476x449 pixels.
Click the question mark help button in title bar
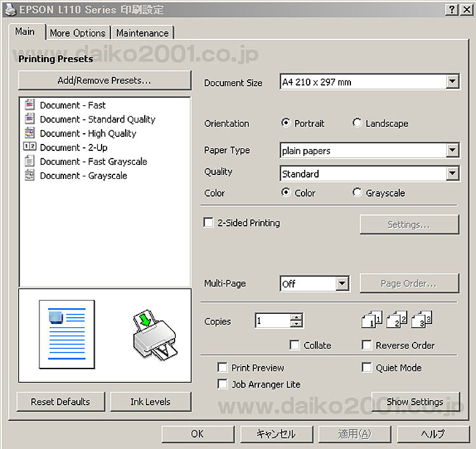(x=451, y=10)
